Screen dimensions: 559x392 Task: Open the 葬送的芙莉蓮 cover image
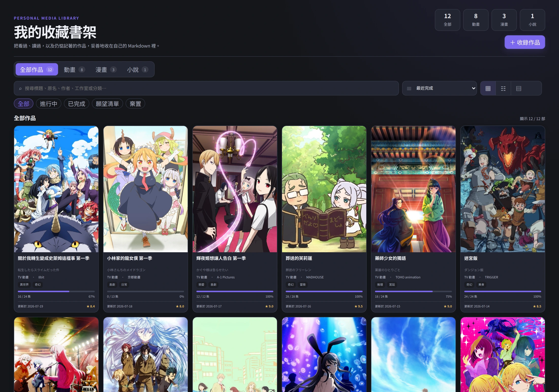pos(324,189)
